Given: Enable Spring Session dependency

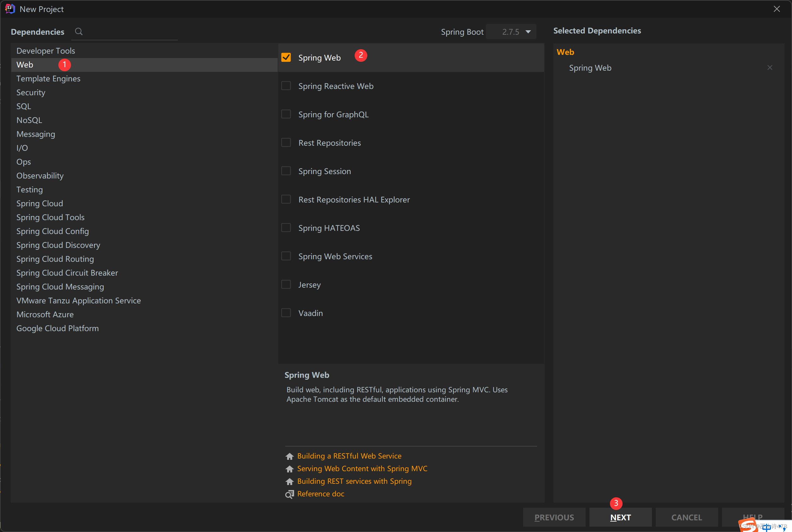Looking at the screenshot, I should 286,171.
